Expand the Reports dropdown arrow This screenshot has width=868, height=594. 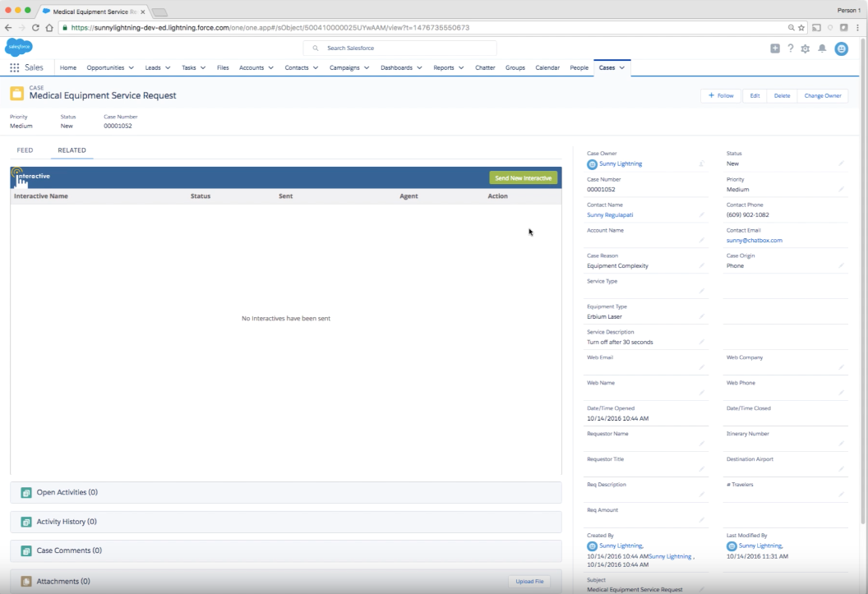461,68
